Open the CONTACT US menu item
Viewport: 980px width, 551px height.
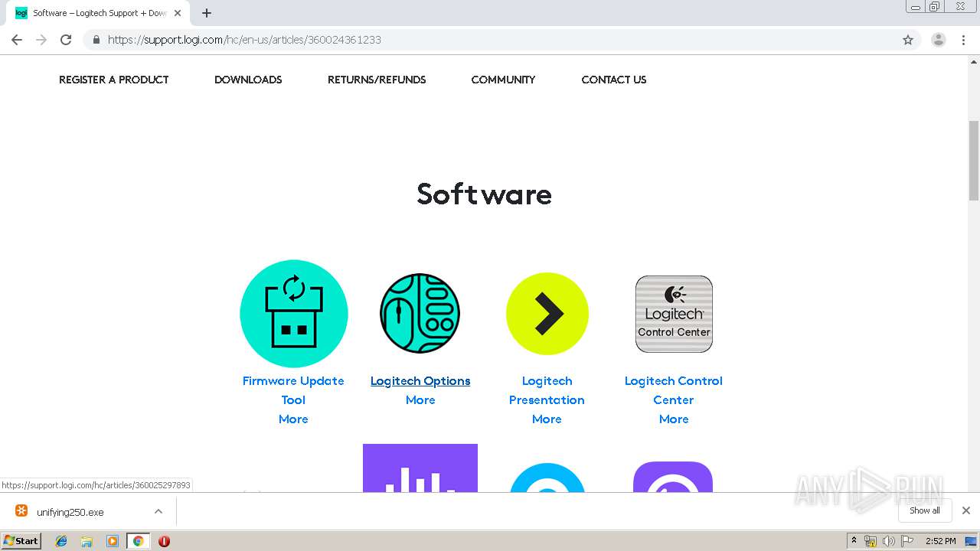[x=614, y=80]
